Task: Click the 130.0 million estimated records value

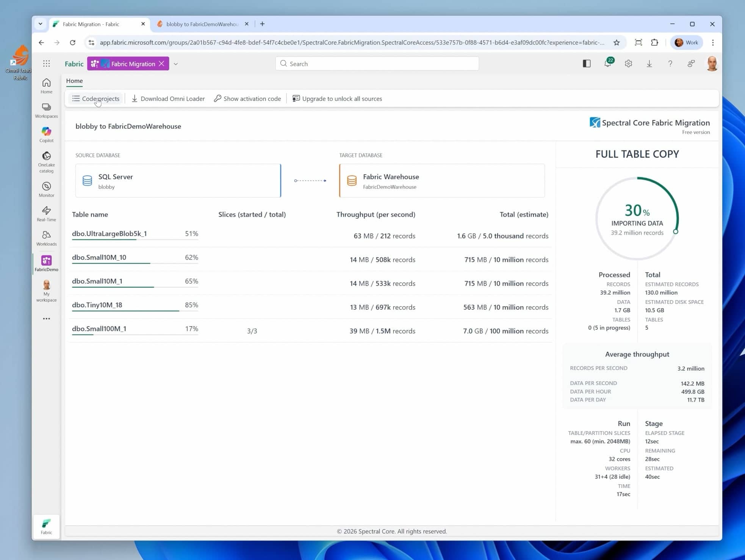Action: tap(661, 293)
